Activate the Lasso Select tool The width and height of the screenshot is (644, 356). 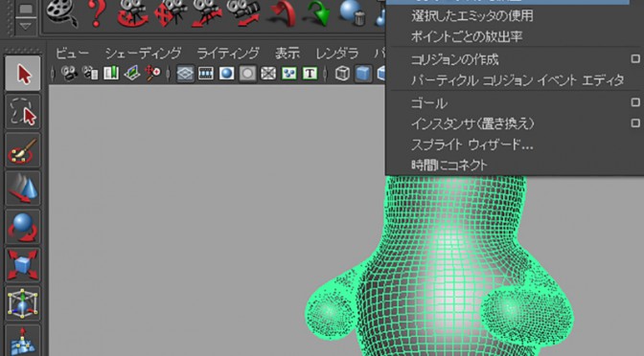23,112
